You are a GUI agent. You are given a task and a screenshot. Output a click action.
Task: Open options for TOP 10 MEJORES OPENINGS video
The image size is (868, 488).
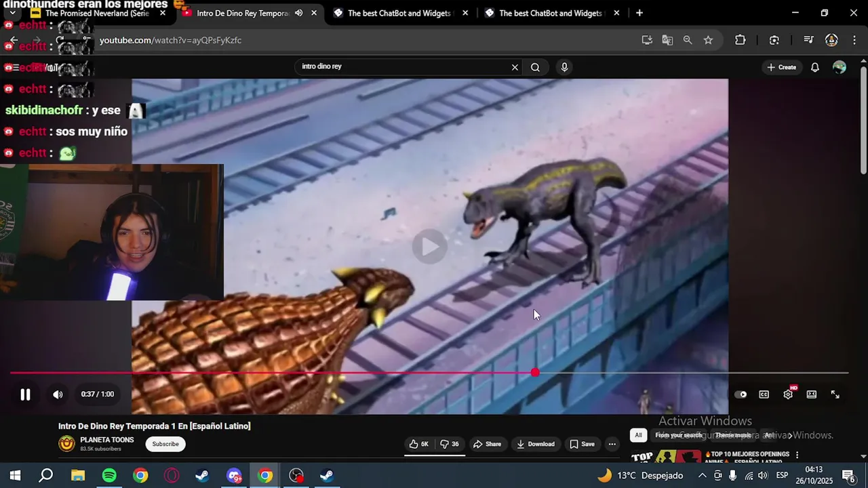[797, 455]
